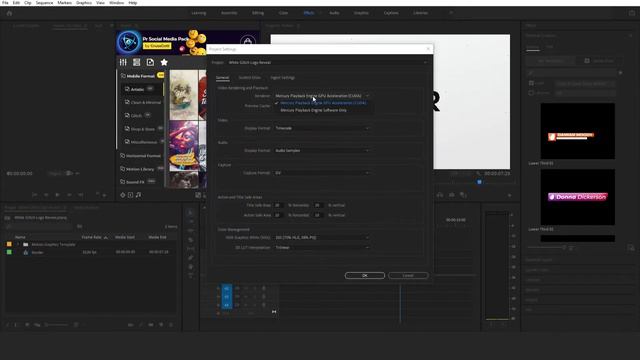Open the Window menu

[x=116, y=3]
